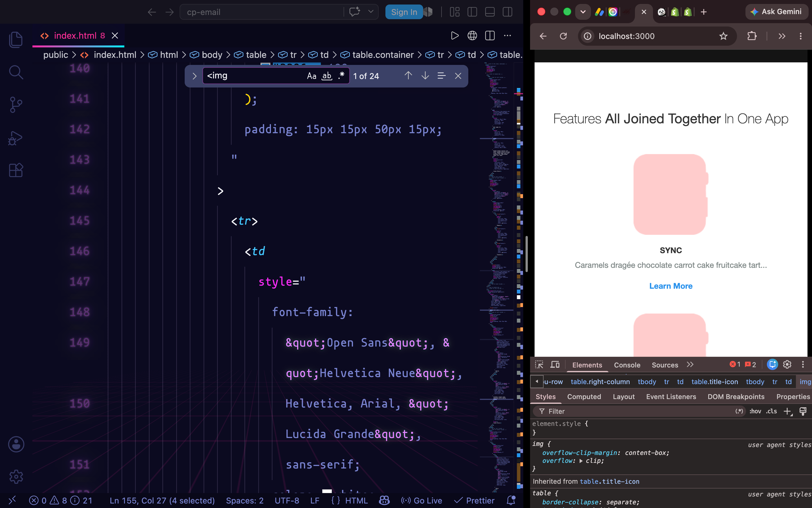Click the globe preview icon in editor toolbar
Image resolution: width=812 pixels, height=508 pixels.
coord(472,36)
